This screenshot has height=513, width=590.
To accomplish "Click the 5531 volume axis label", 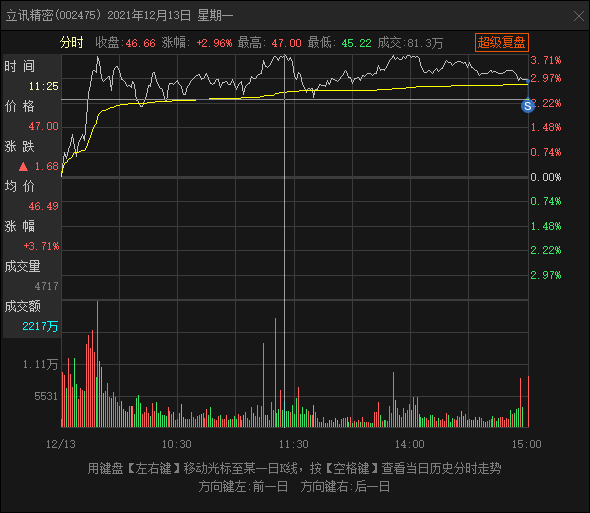I will (x=46, y=396).
